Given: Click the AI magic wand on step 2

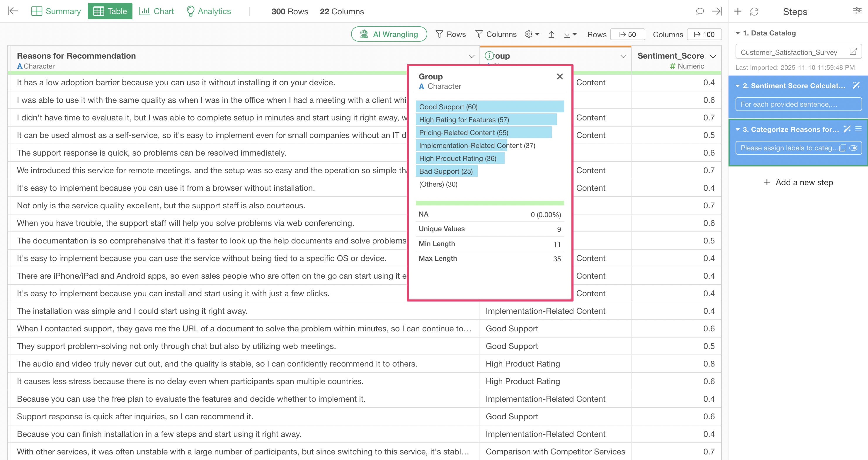Looking at the screenshot, I should coord(856,86).
